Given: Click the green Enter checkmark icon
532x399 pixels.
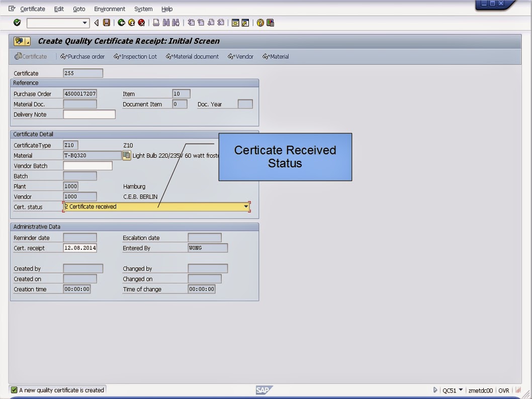Looking at the screenshot, I should [x=17, y=23].
